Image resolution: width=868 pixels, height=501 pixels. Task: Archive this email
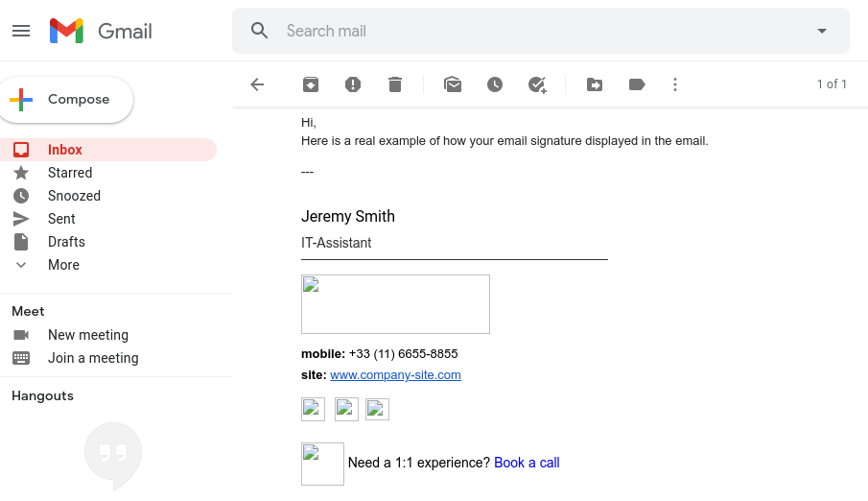pyautogui.click(x=311, y=84)
